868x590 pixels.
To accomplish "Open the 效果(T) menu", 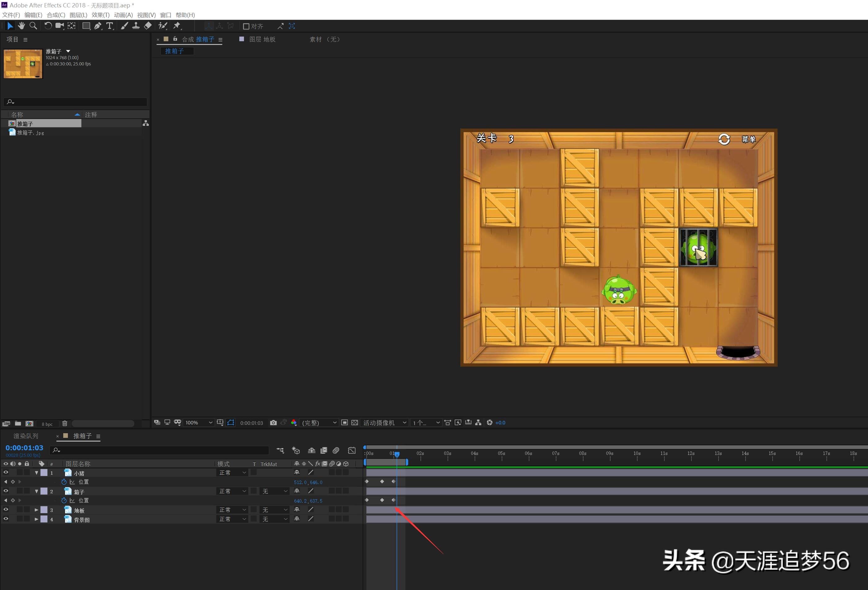I will tap(100, 15).
